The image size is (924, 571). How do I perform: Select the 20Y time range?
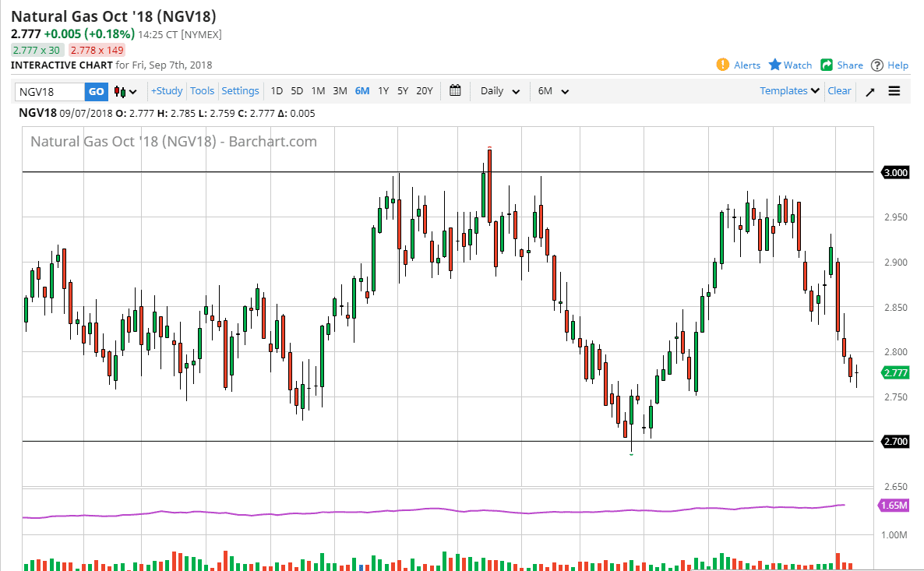[424, 91]
